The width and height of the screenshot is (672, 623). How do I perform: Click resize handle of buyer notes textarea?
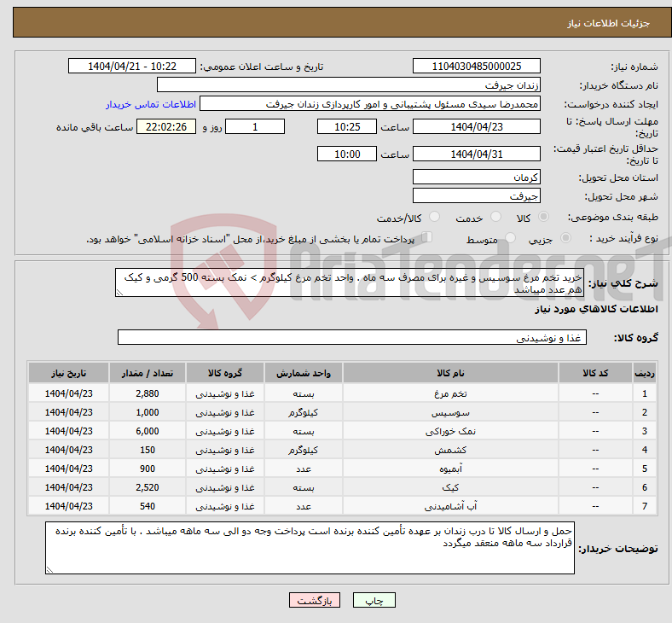[50, 569]
